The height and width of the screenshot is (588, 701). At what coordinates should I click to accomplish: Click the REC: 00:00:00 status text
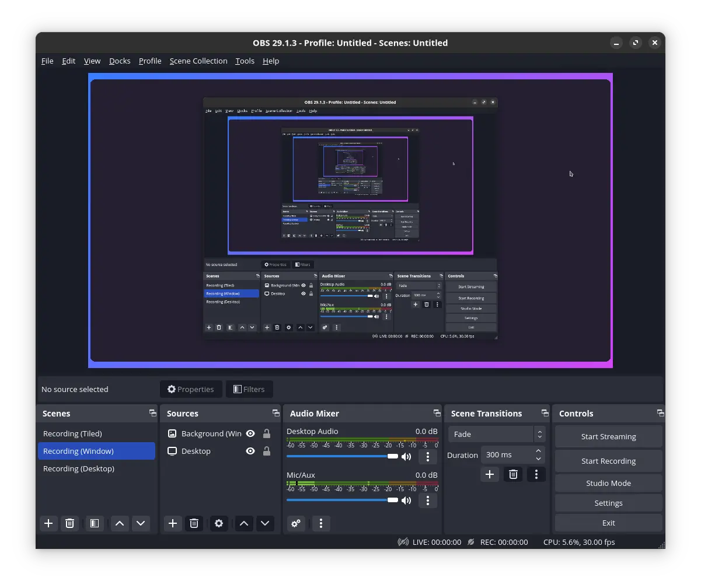[x=504, y=542]
